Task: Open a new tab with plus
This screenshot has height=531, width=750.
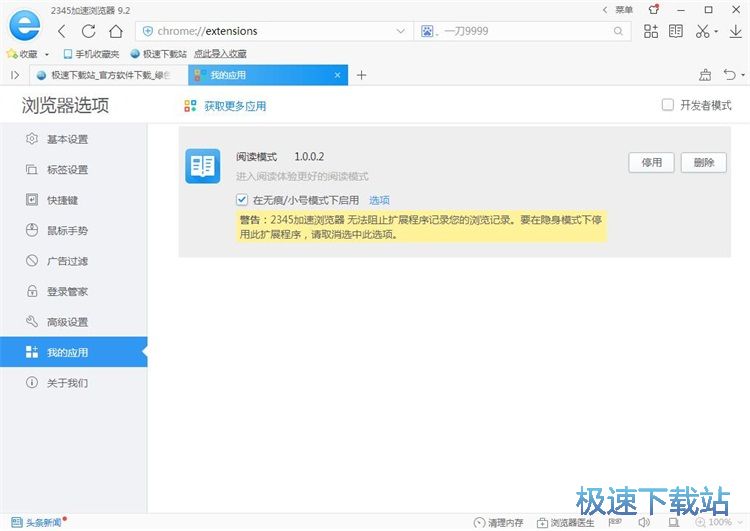Action: click(361, 75)
